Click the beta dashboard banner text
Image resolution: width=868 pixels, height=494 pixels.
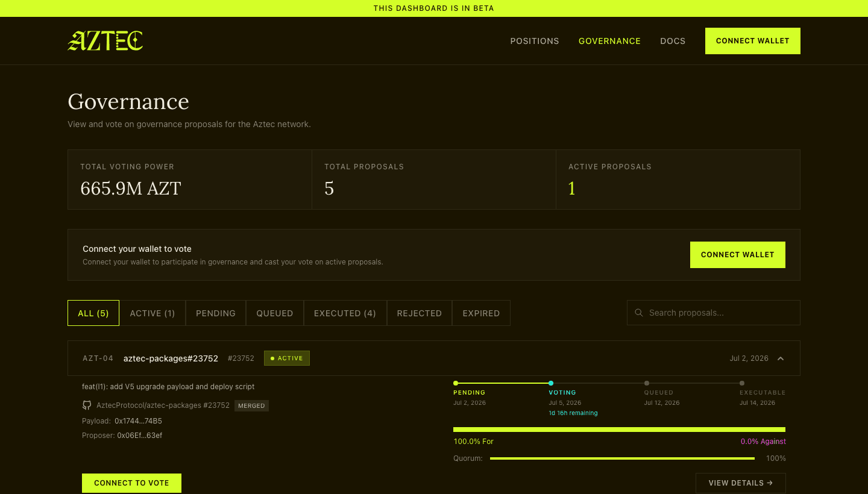point(434,8)
